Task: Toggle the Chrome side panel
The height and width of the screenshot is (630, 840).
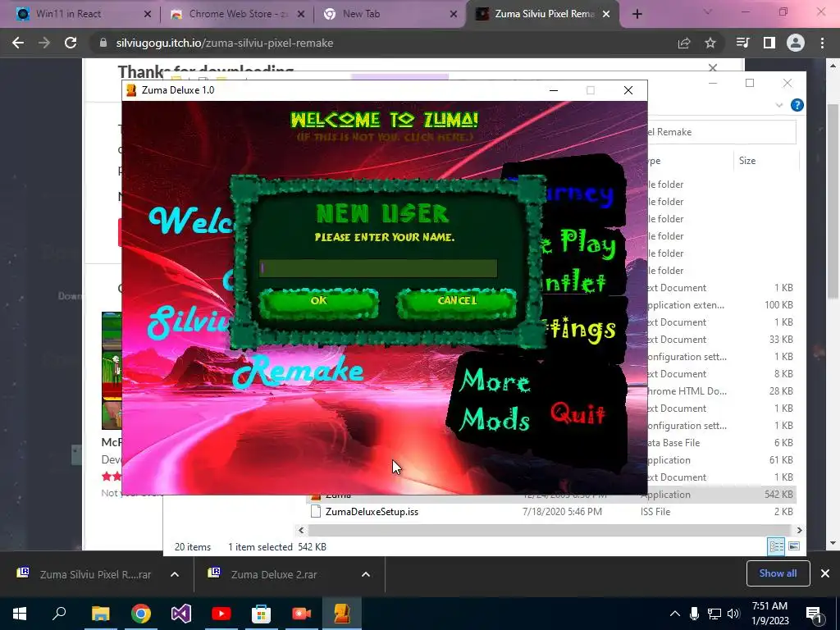Action: (769, 43)
